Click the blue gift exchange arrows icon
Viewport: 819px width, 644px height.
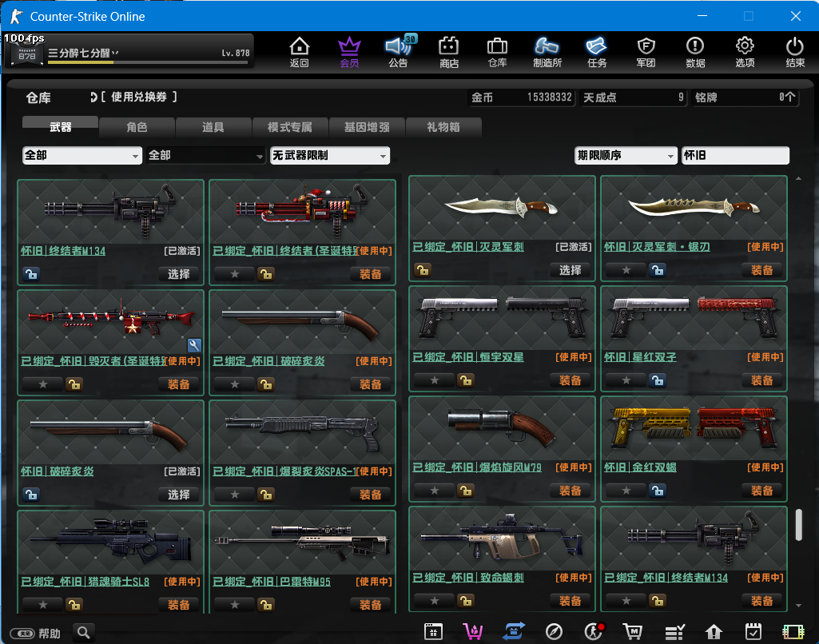pyautogui.click(x=514, y=631)
